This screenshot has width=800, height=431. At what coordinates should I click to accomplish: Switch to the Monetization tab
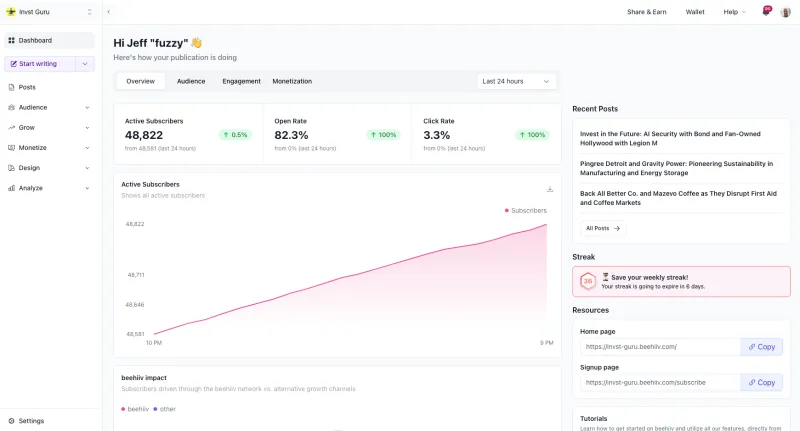point(292,81)
